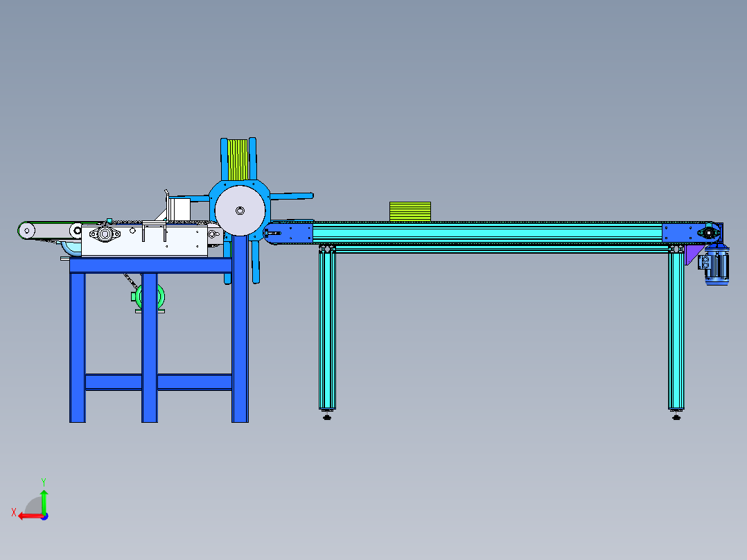
Task: Select the purple triangular motor bracket
Action: click(x=693, y=254)
